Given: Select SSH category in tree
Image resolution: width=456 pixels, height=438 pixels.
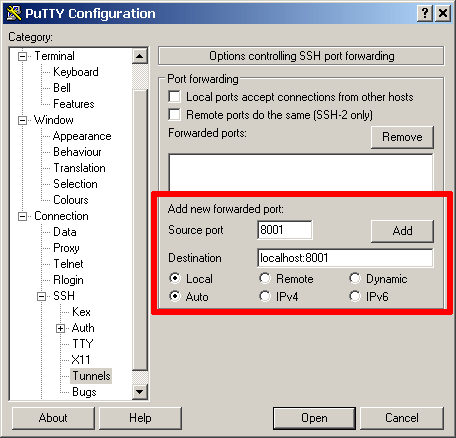Looking at the screenshot, I should (64, 296).
